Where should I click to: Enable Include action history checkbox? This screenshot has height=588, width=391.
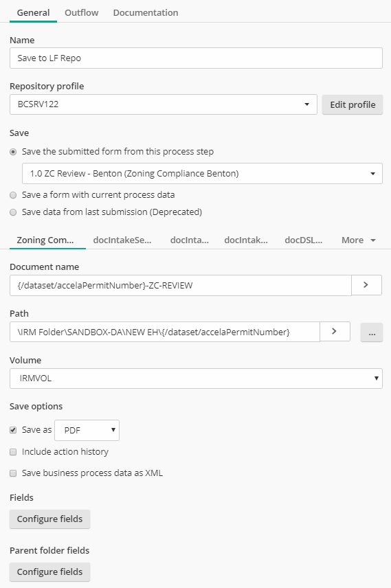[x=13, y=452]
